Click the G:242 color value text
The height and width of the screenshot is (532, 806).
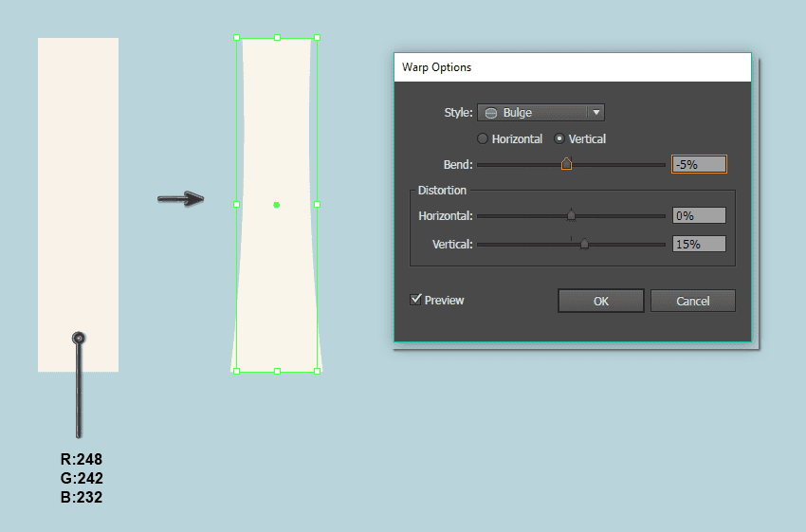pos(82,478)
